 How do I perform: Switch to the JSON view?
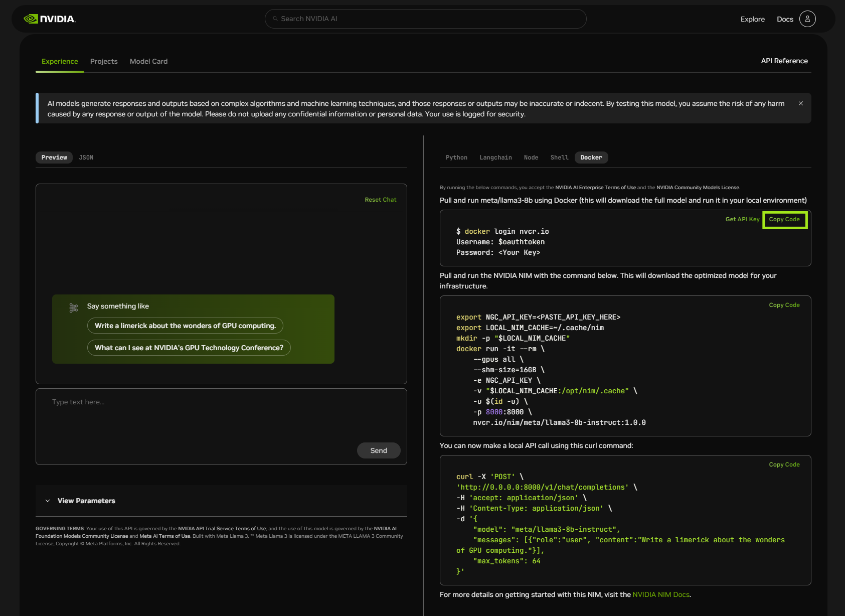[x=86, y=158]
